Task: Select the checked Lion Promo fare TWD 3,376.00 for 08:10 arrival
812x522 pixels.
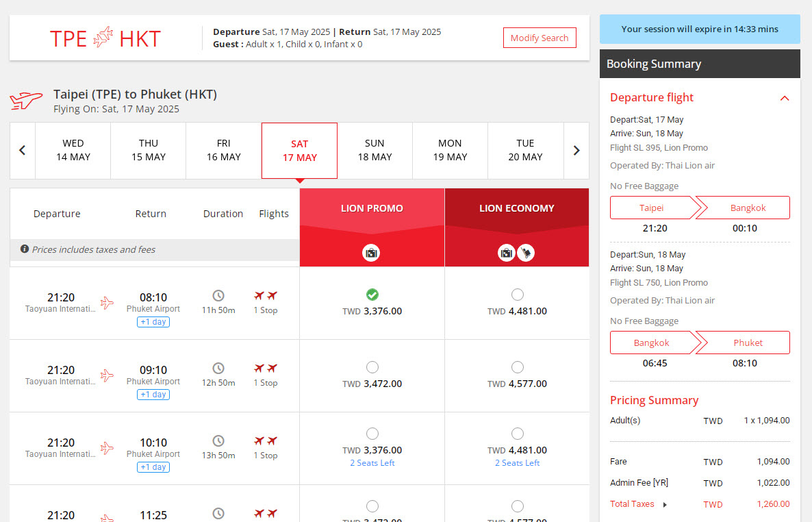Action: click(x=372, y=295)
